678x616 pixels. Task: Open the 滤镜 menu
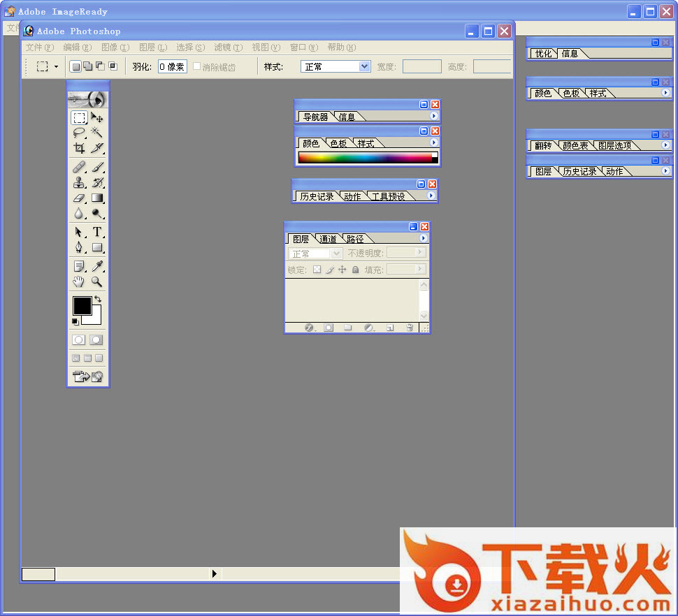(x=229, y=47)
